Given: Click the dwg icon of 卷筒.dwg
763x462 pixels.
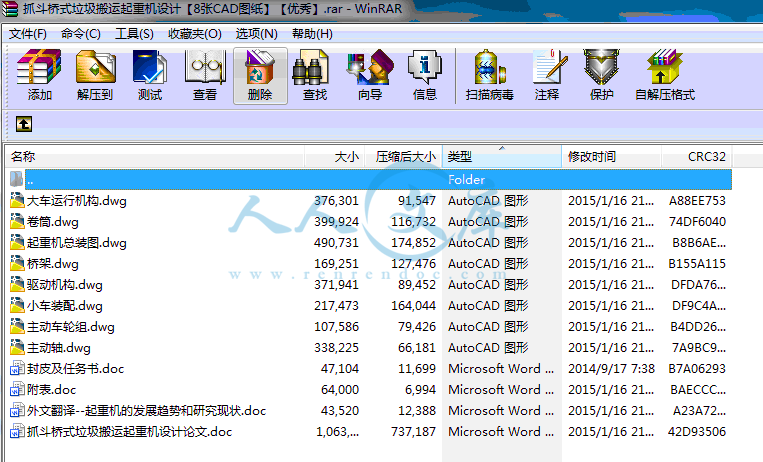Looking at the screenshot, I should coord(17,221).
